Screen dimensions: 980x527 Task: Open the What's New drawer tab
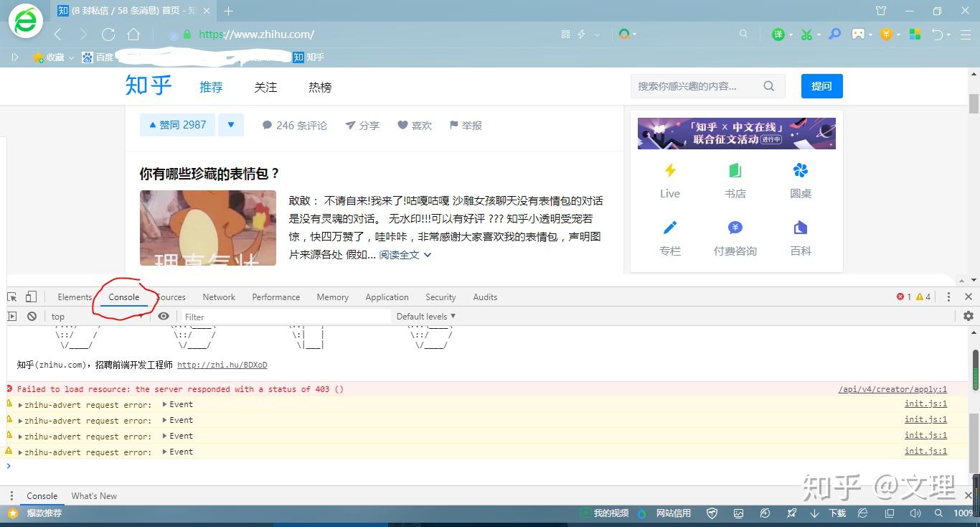[94, 495]
